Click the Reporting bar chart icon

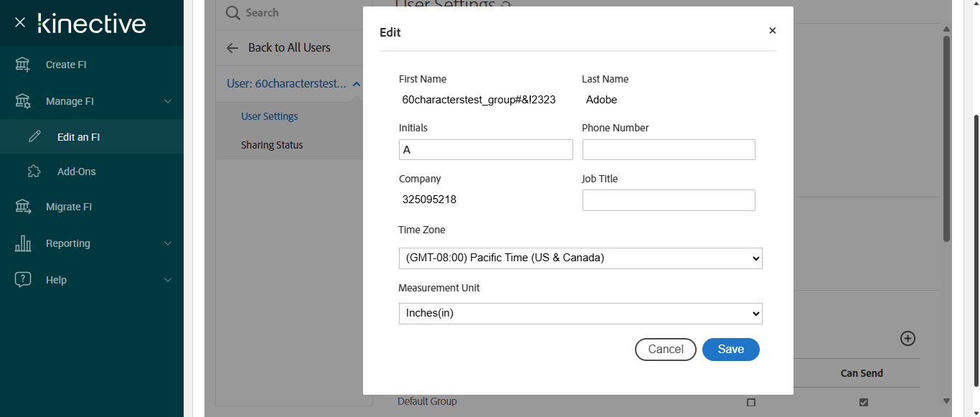pos(23,243)
